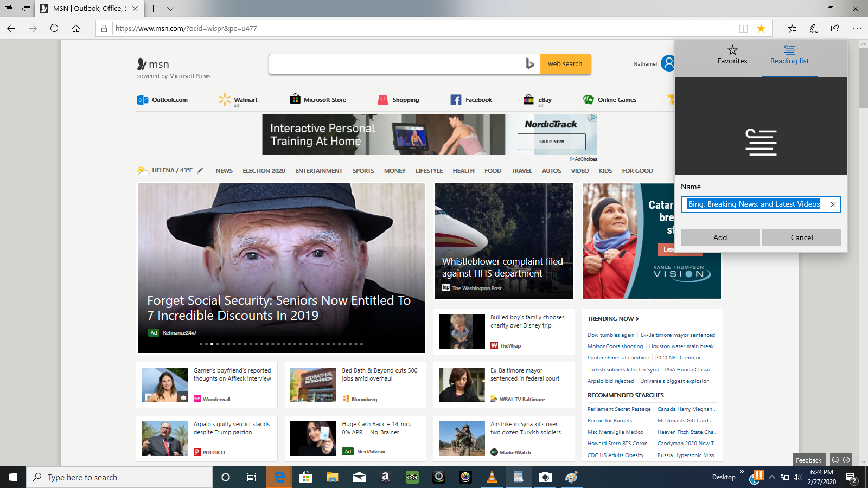868x488 pixels.
Task: Open Bed Bath & Beyond story
Action: [x=355, y=385]
